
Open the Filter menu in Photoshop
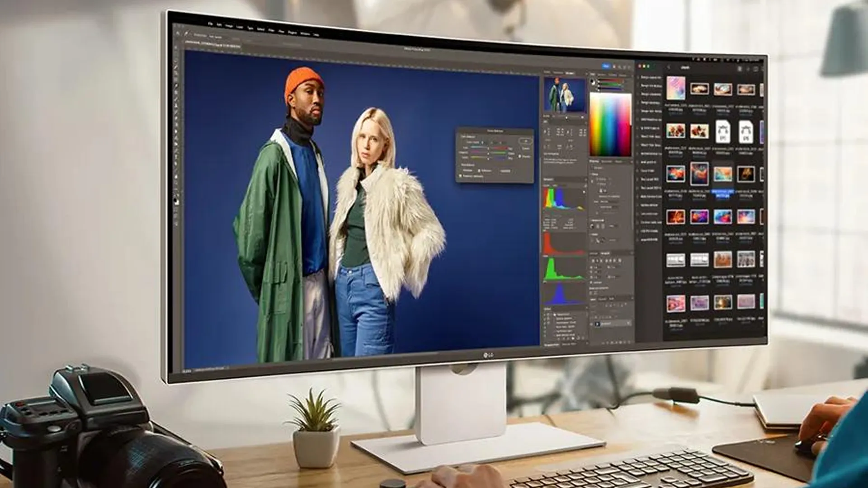pos(271,30)
